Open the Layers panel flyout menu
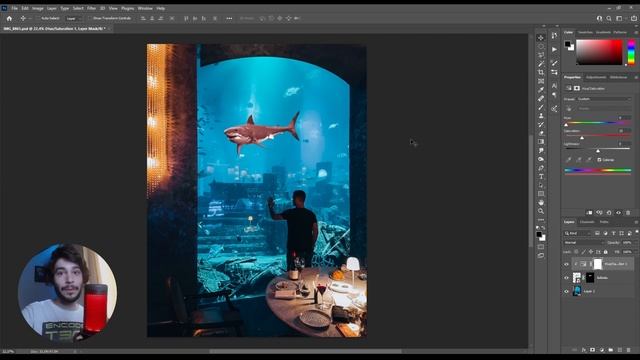The width and height of the screenshot is (640, 360). coord(636,222)
